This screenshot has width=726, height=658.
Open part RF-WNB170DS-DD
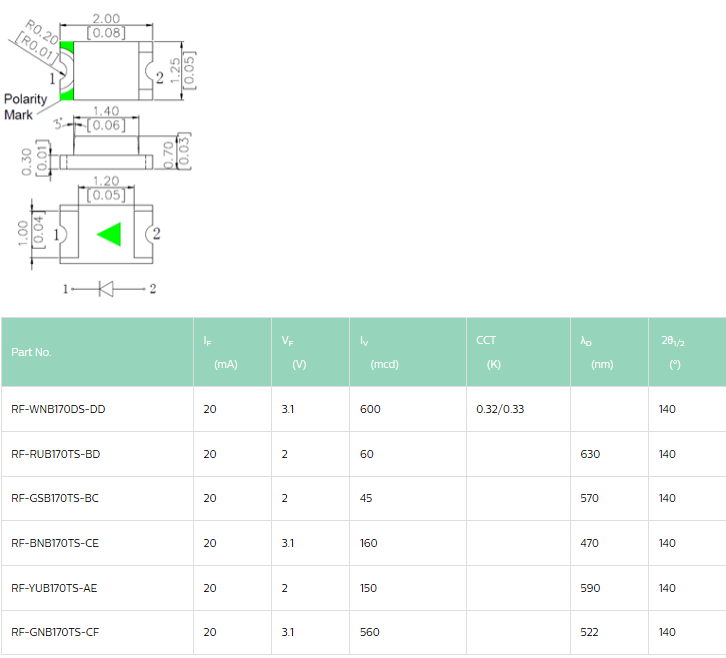(58, 409)
